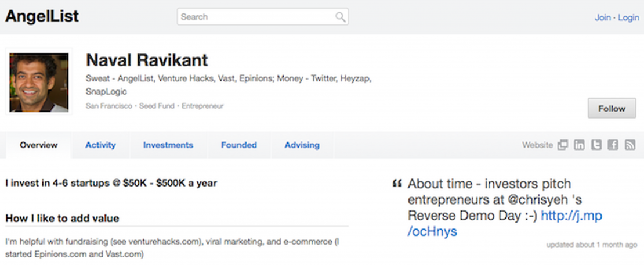Click 'I'm helpful with fundraising' paragraph
This screenshot has height=265, width=644.
(x=172, y=248)
